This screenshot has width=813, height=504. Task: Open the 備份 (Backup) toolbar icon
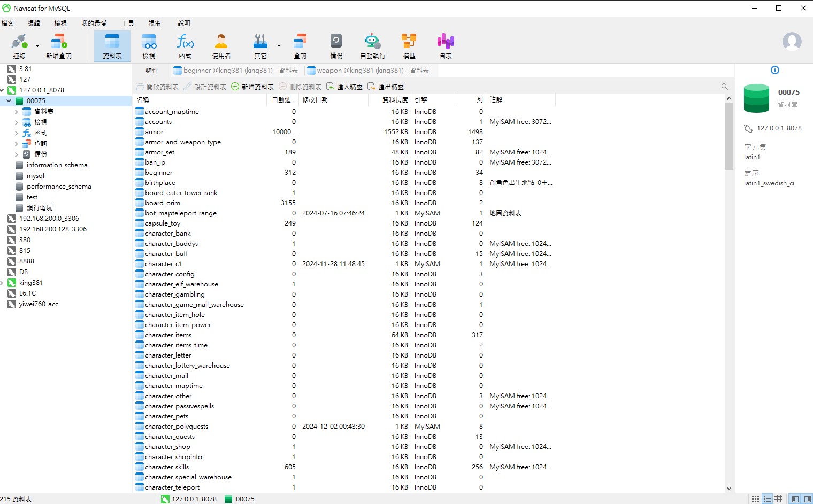[336, 46]
